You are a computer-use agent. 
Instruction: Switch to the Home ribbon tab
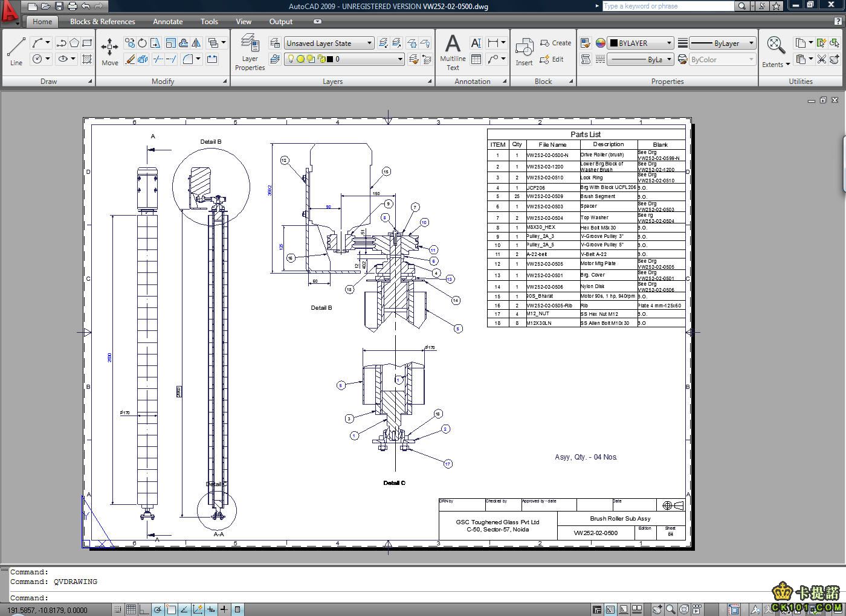(x=42, y=21)
